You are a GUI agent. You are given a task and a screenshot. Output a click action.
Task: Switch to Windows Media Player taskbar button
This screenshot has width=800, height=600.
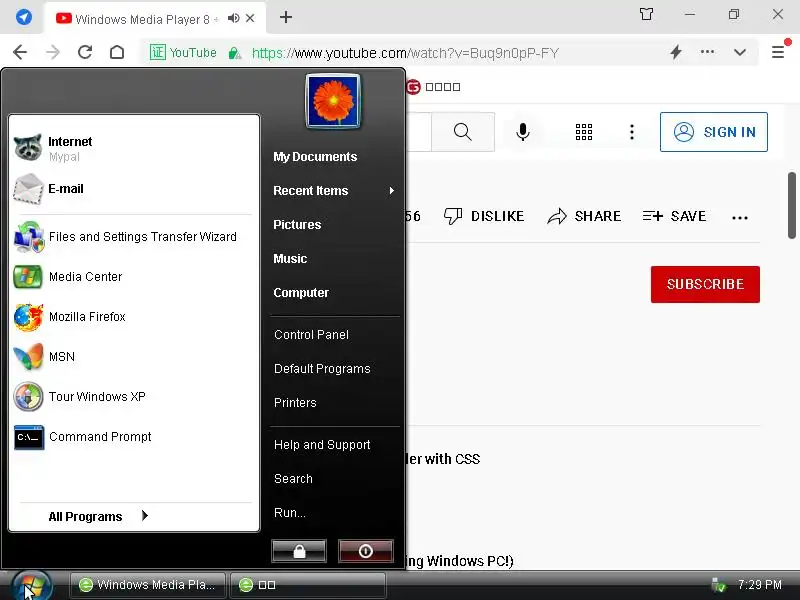click(x=148, y=585)
